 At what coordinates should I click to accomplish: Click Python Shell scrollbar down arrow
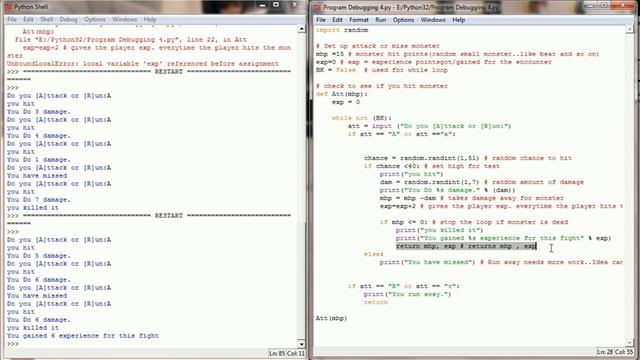click(301, 344)
